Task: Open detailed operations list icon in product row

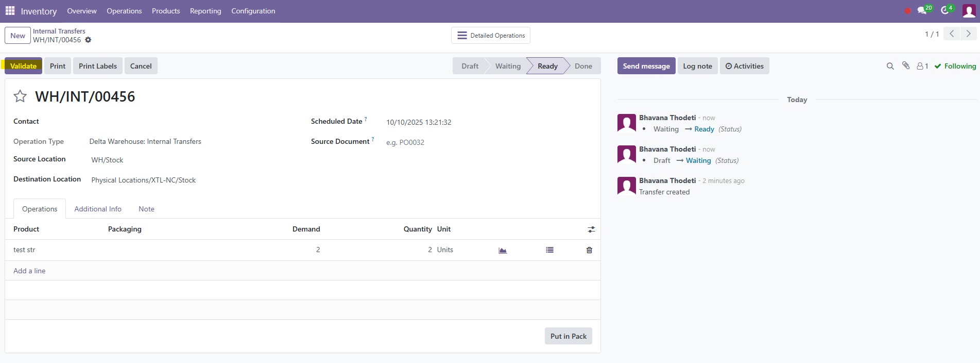Action: (x=549, y=250)
